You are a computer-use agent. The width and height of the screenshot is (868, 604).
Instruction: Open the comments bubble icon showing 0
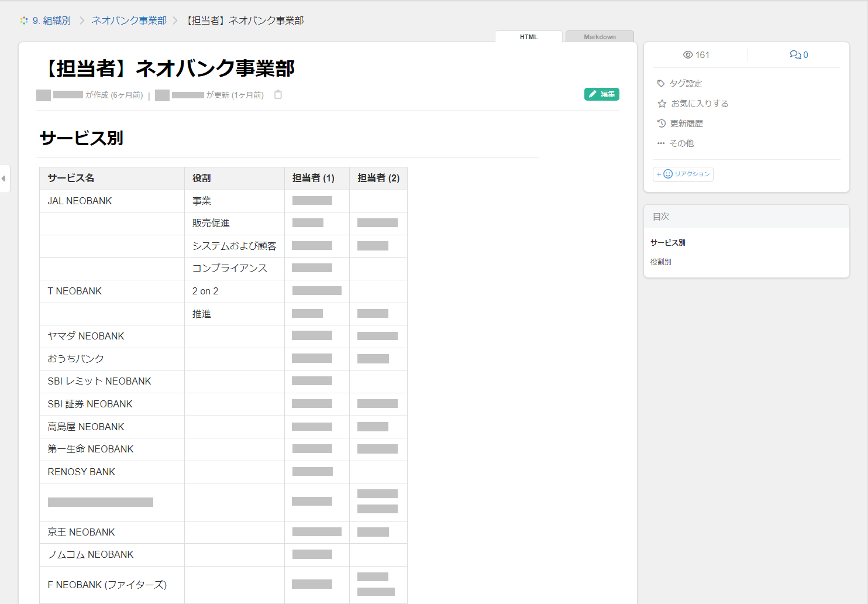pyautogui.click(x=795, y=55)
